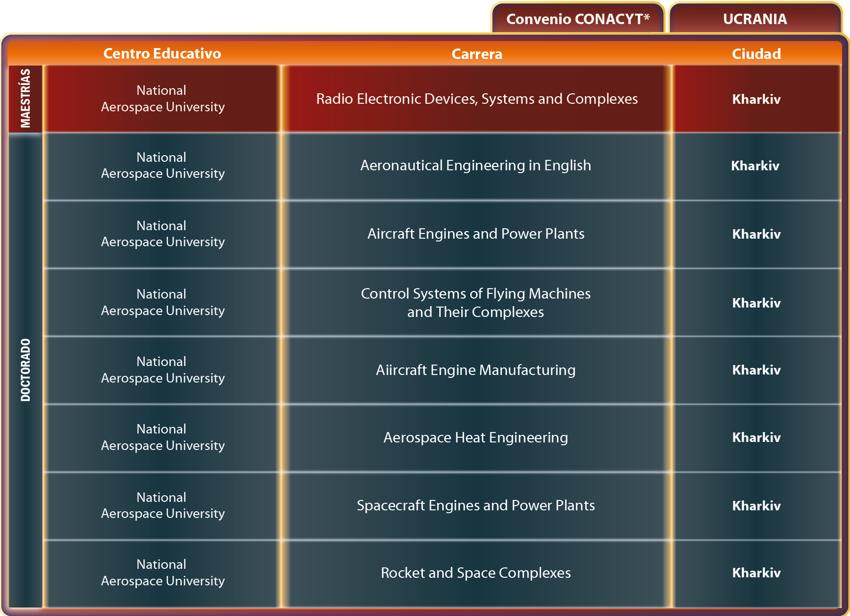Select the UCRANIA tab
This screenshot has width=850, height=616.
tap(755, 19)
